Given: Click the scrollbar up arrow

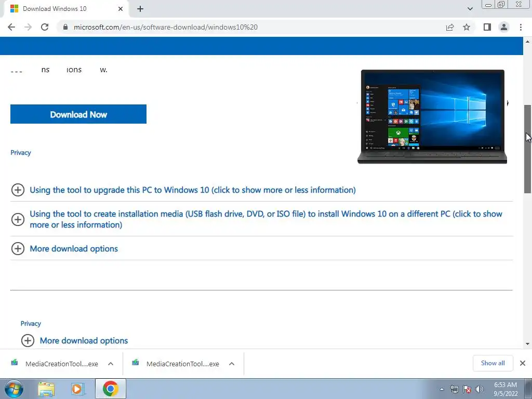Looking at the screenshot, I should click(x=528, y=42).
